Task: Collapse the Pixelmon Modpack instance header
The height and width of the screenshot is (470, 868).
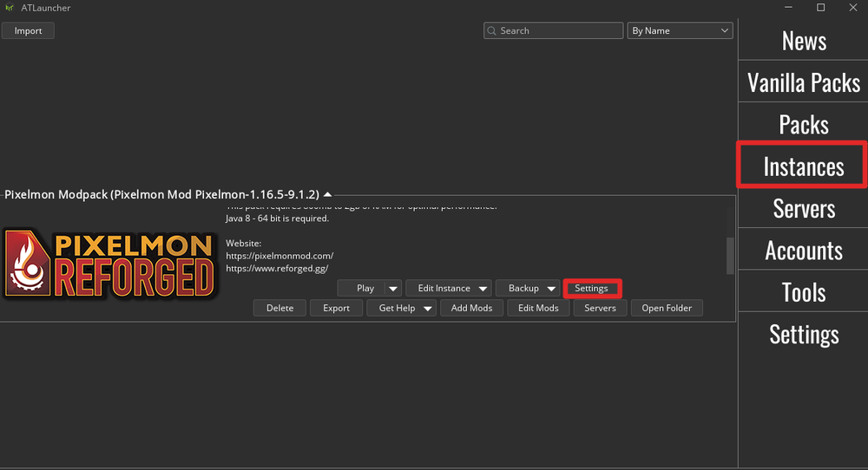Action: pyautogui.click(x=327, y=195)
